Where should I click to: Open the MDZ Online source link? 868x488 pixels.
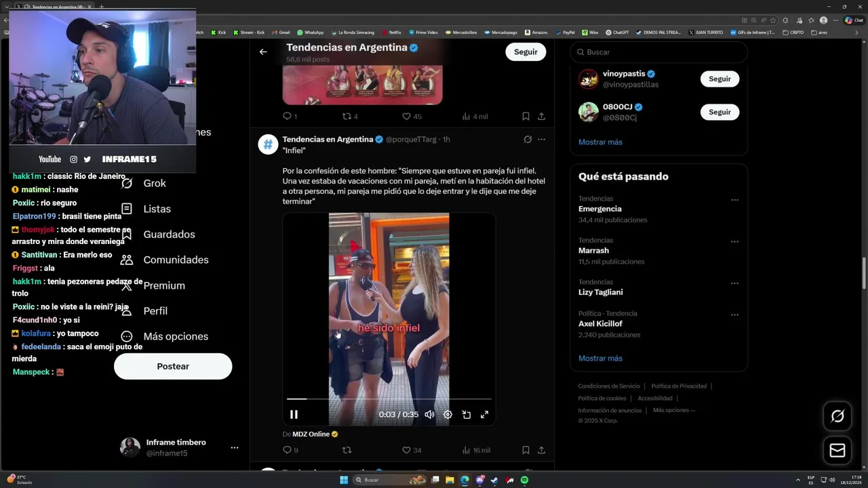pos(315,434)
